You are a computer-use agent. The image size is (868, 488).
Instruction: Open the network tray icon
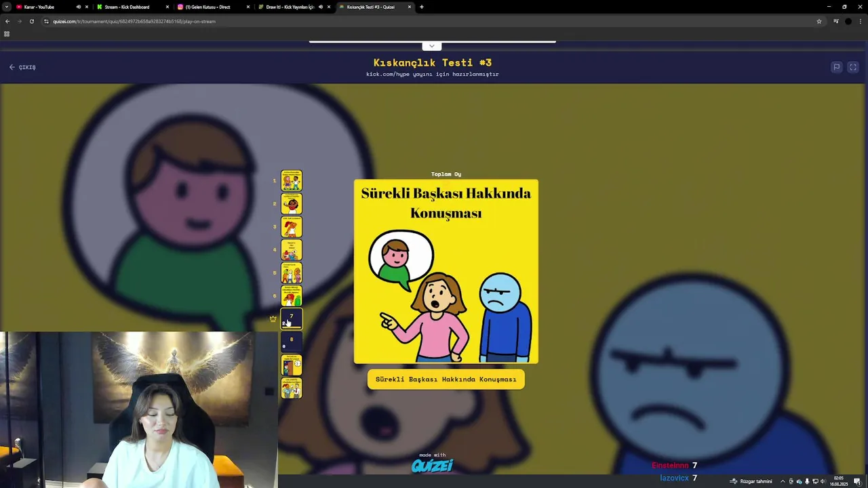click(x=815, y=481)
